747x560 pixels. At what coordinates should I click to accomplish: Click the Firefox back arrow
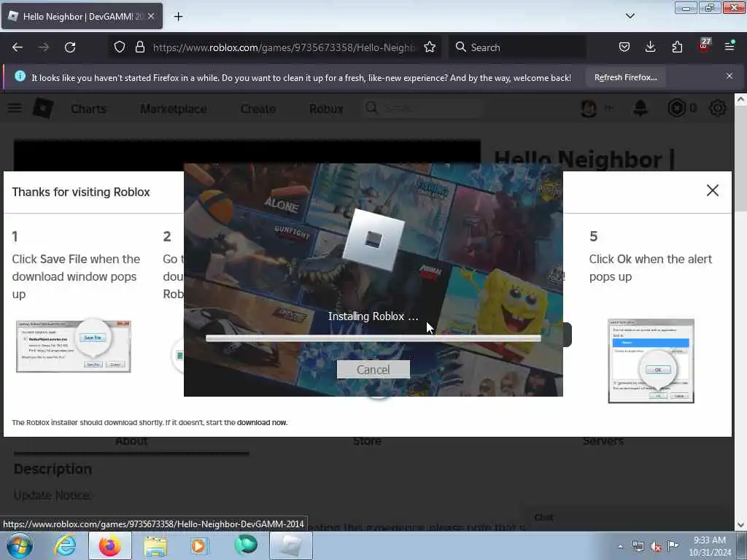tap(18, 47)
